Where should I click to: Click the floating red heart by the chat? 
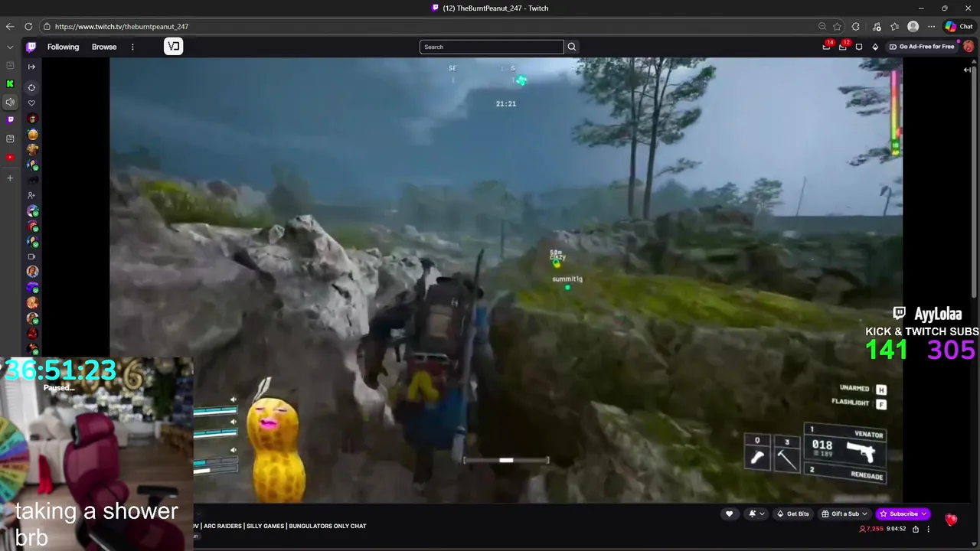pos(951,520)
